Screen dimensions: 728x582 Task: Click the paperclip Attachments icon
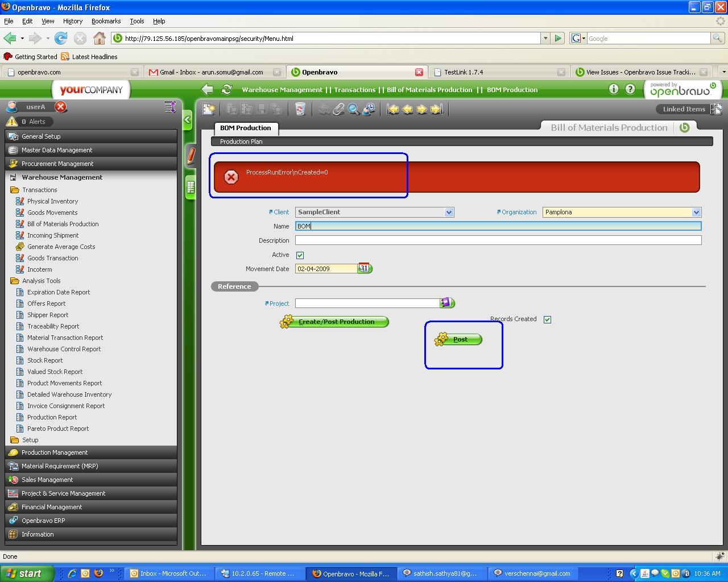coord(339,109)
